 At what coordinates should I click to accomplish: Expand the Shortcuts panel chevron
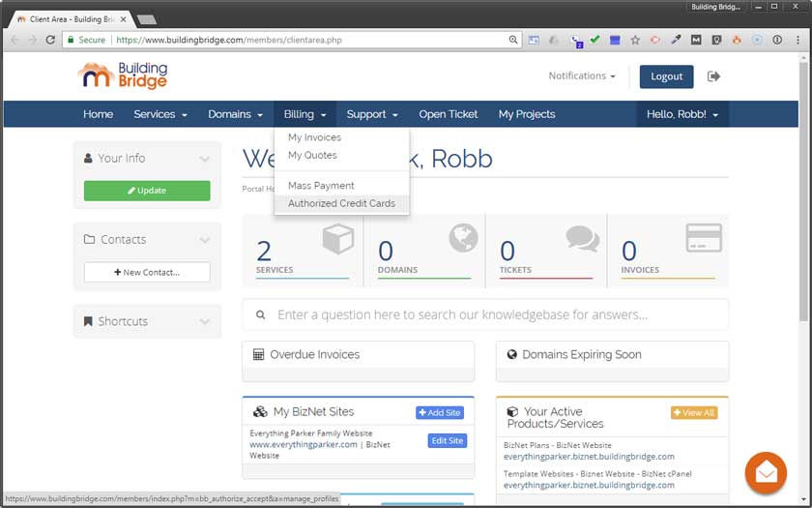[205, 322]
